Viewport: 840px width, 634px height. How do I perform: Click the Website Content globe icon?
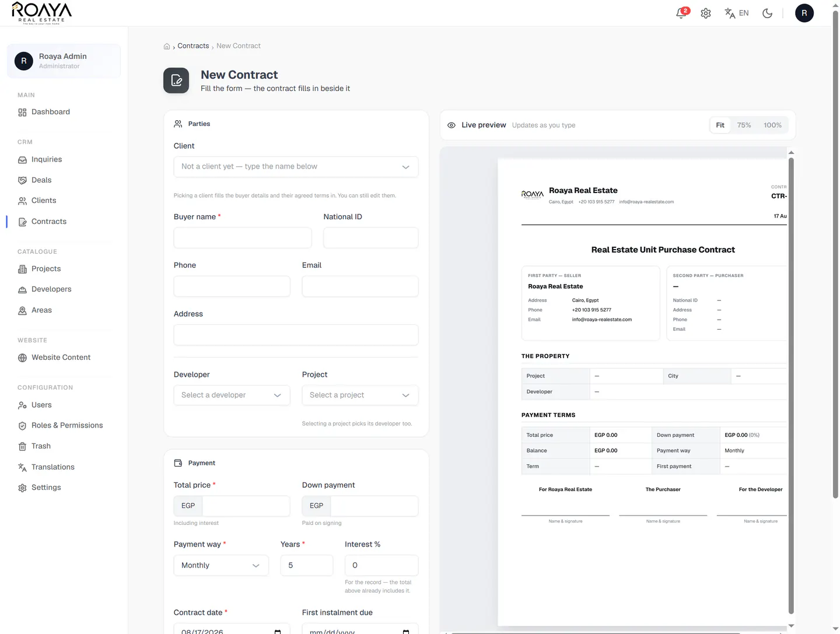22,358
